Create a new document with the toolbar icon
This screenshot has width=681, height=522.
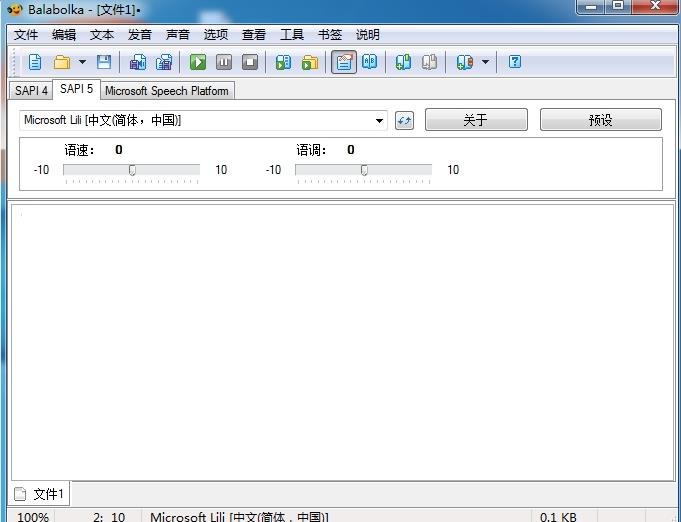click(35, 62)
